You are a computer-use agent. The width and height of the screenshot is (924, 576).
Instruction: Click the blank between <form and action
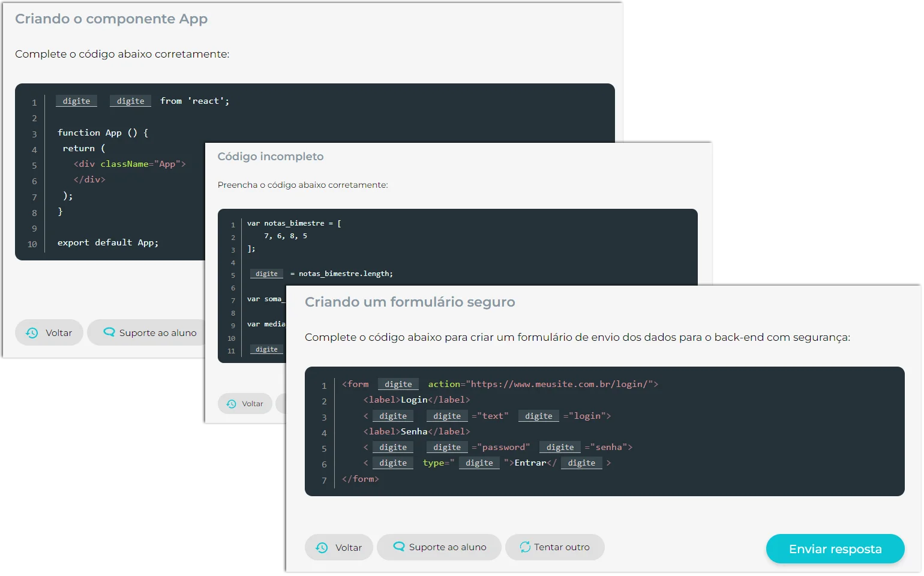(398, 384)
